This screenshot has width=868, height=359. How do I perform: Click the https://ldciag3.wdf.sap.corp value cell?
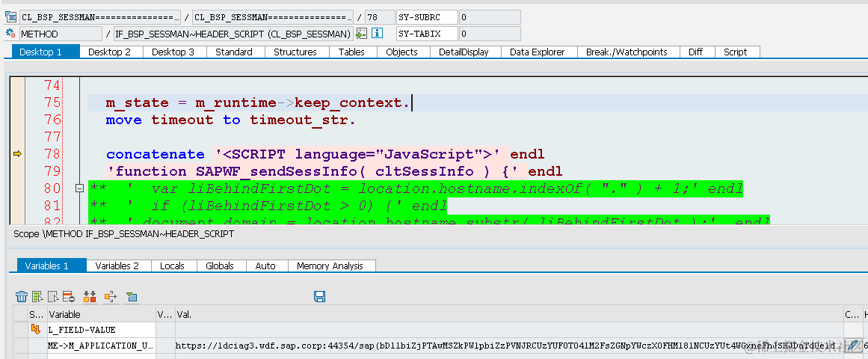pyautogui.click(x=509, y=346)
